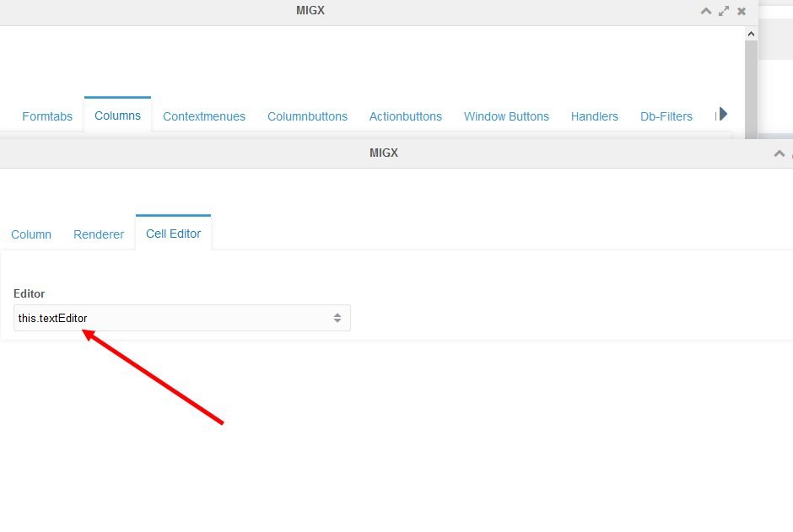Open the Editor dropdown arrows
This screenshot has height=532, width=793.
pos(337,318)
